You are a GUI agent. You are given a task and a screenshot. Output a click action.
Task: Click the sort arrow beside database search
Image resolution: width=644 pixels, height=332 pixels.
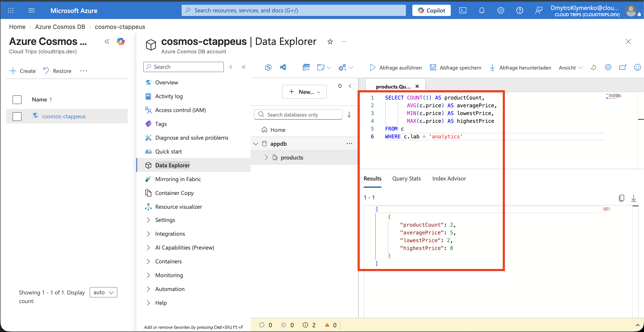(349, 115)
